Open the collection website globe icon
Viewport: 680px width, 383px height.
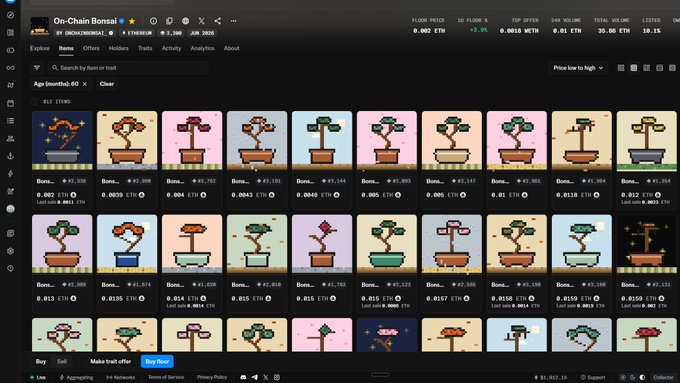coord(186,21)
